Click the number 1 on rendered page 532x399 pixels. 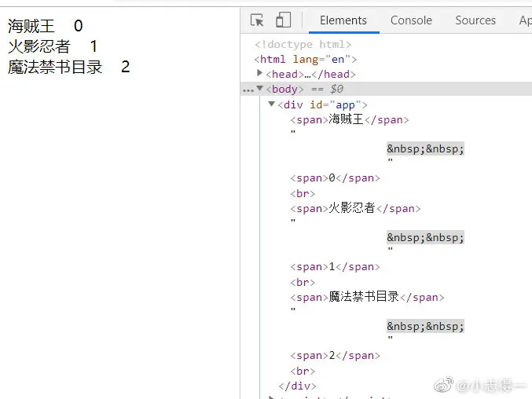coord(94,46)
